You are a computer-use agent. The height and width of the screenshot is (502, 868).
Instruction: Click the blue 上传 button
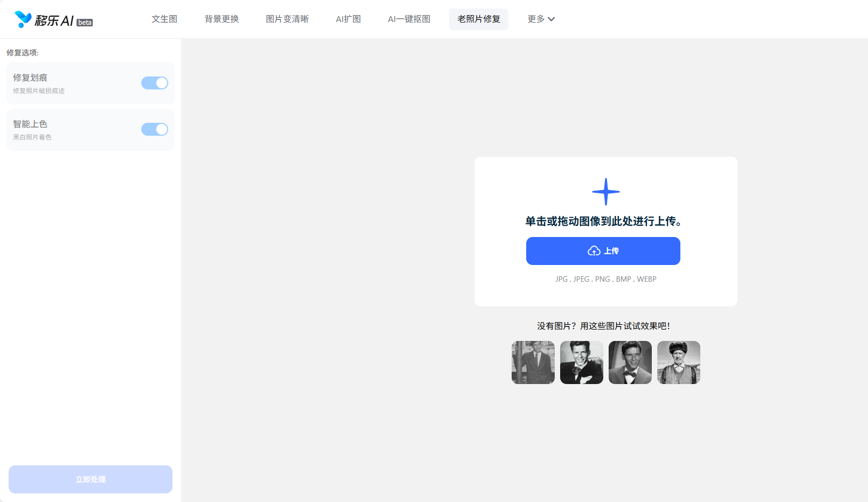point(603,251)
